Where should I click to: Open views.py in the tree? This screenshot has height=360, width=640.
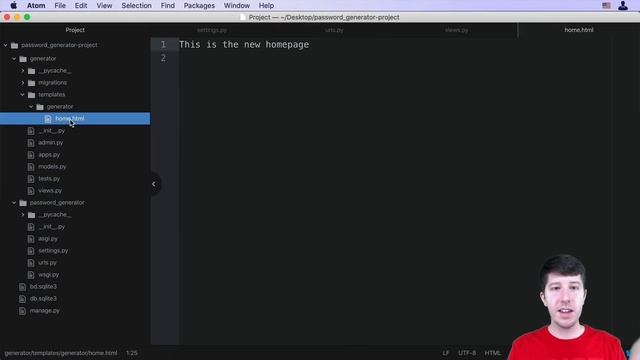tap(50, 191)
